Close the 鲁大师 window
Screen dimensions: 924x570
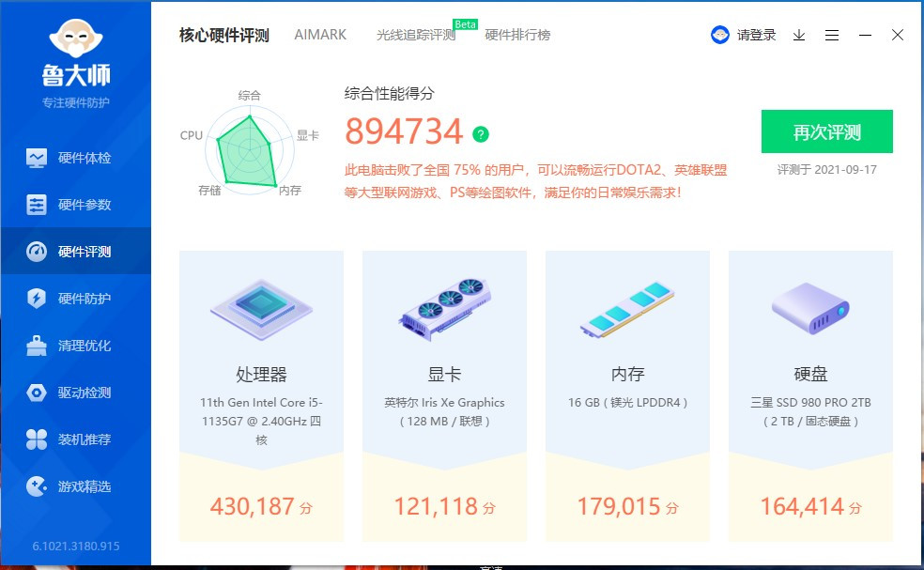tap(898, 35)
